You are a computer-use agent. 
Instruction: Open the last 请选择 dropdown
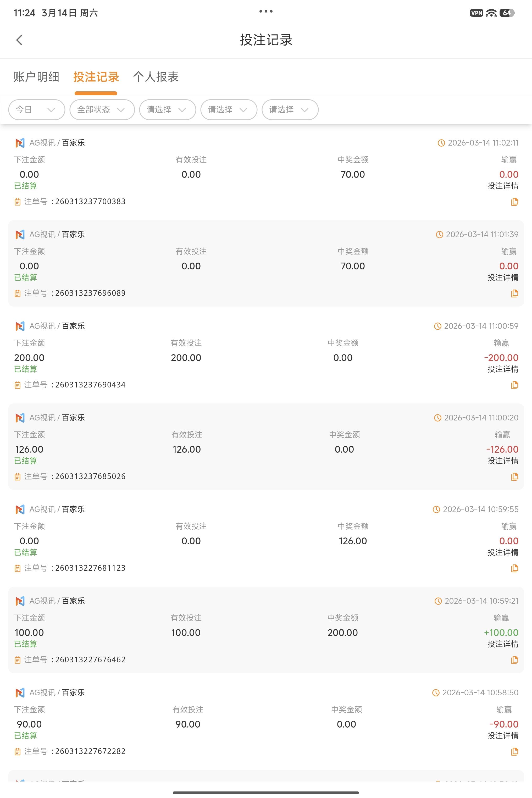tap(290, 110)
